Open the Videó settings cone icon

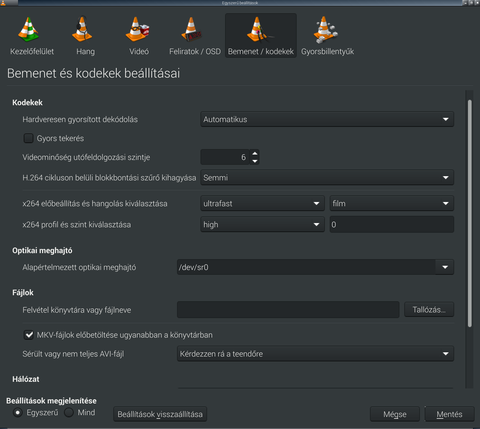tap(137, 29)
